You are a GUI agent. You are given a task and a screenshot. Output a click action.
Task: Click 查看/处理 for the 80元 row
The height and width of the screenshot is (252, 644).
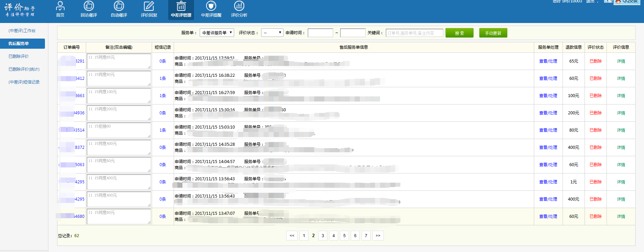(x=548, y=130)
